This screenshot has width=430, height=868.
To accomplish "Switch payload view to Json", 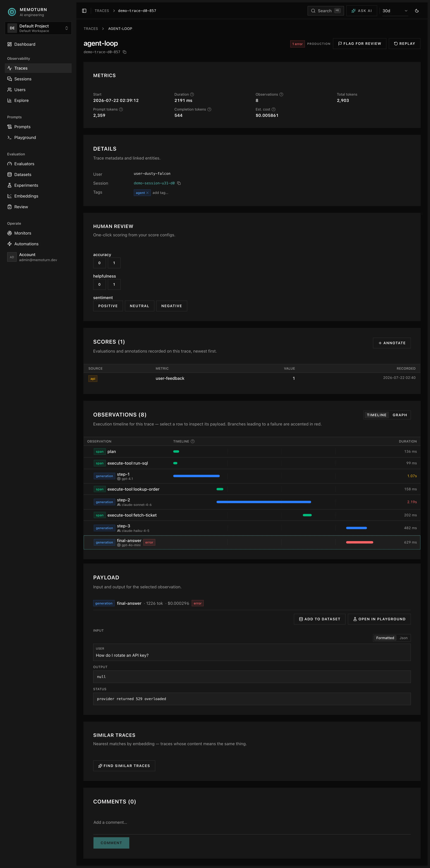I will [403, 638].
